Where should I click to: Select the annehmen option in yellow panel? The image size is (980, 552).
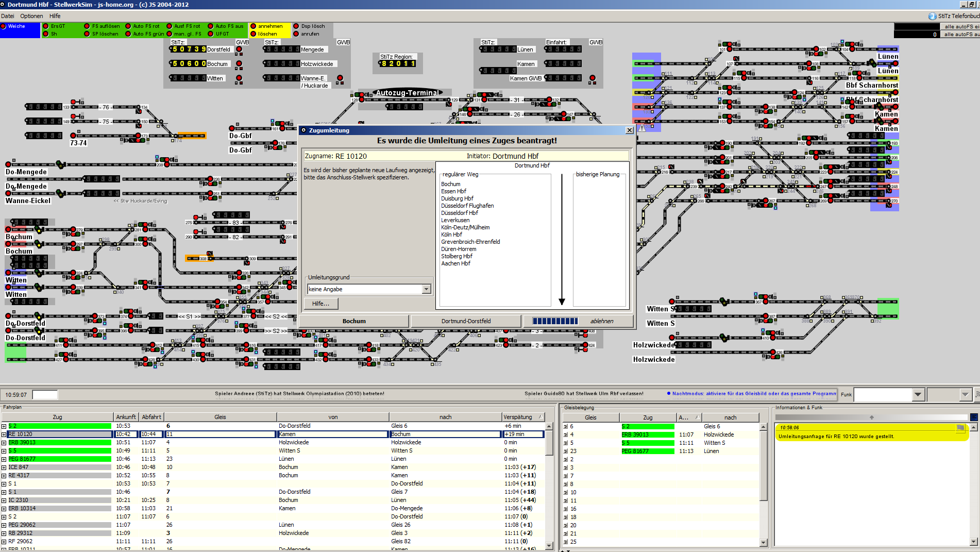coord(253,26)
